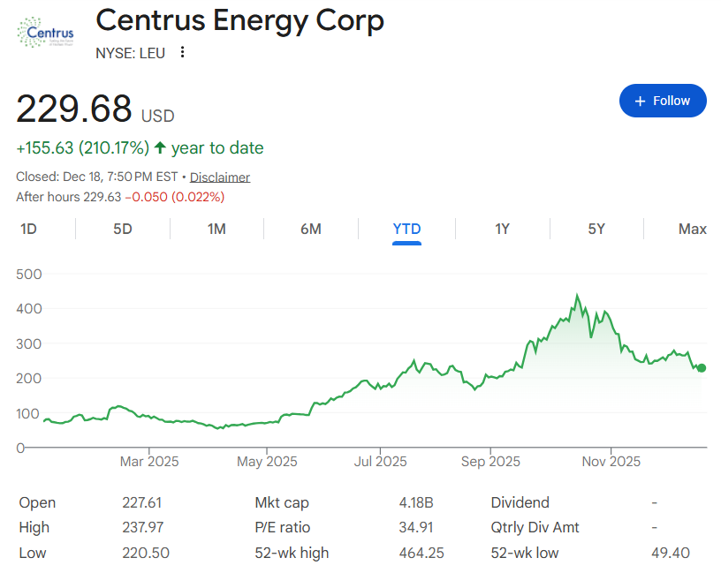Viewport: 721px width, 588px height.
Task: Open the three-dot more options menu
Action: click(x=183, y=52)
